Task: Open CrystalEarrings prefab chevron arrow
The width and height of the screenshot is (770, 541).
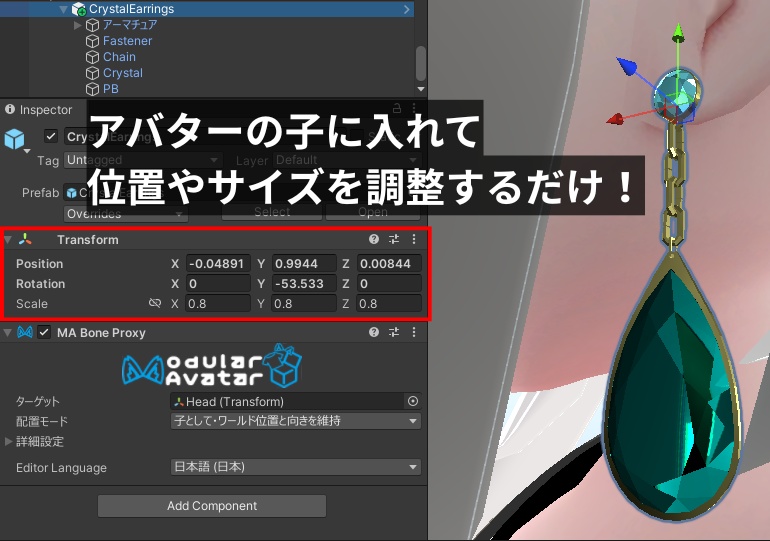Action: (407, 9)
